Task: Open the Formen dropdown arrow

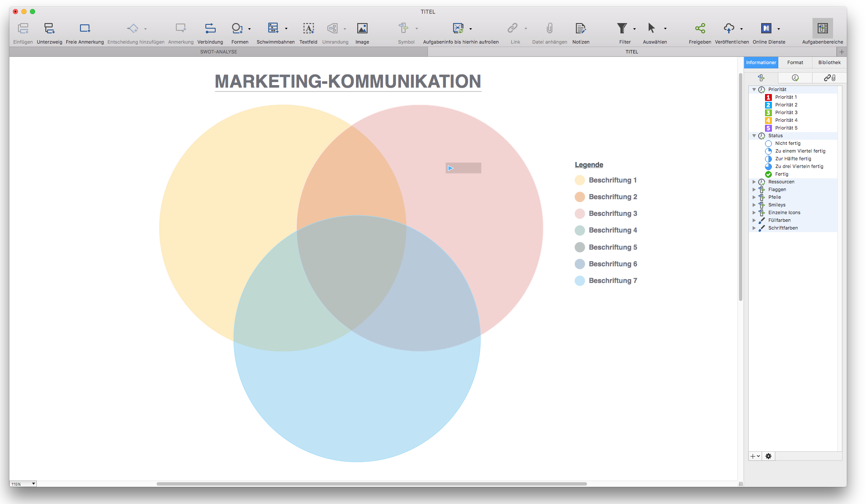Action: click(x=250, y=29)
